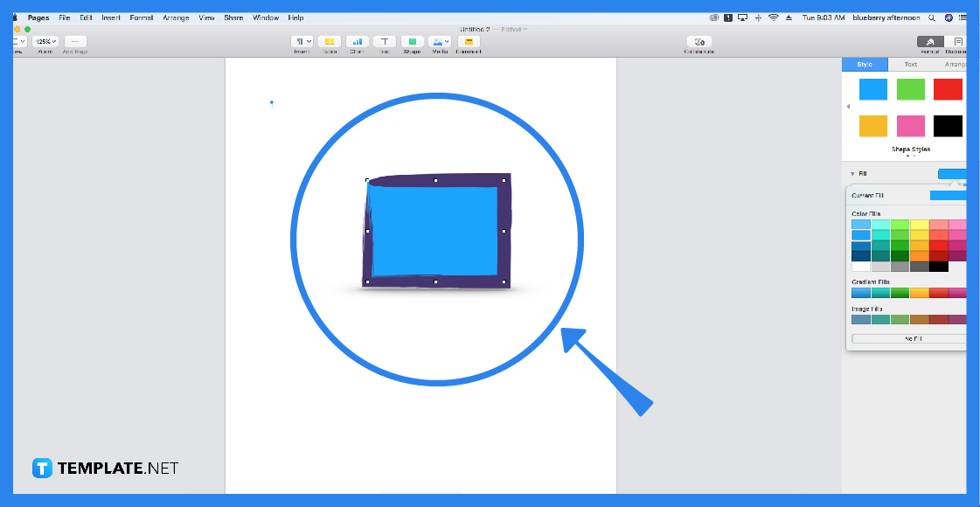
Task: Open the Format menu in menu bar
Action: [x=142, y=18]
